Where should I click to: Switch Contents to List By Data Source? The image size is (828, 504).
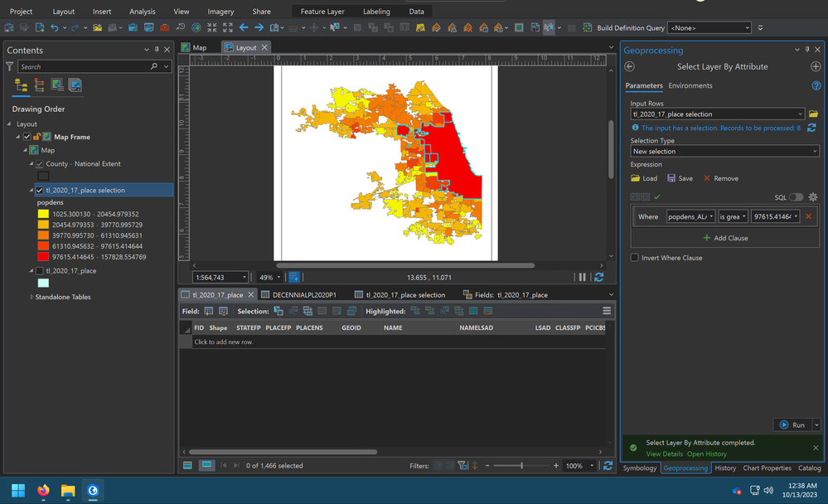39,85
